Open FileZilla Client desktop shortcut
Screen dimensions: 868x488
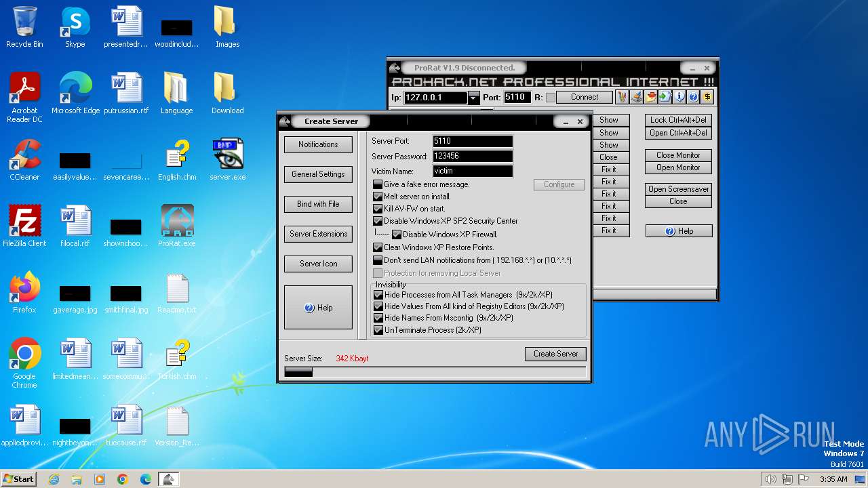(x=24, y=227)
